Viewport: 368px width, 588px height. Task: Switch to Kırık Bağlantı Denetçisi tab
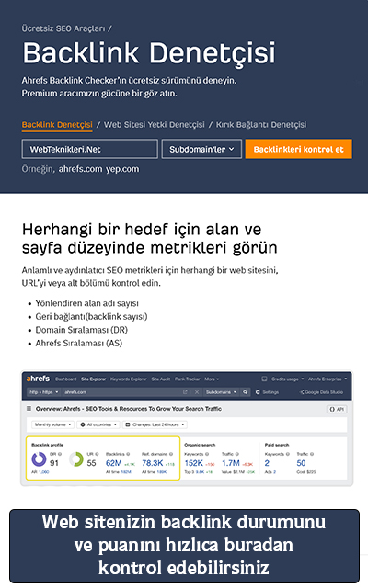[x=261, y=125]
